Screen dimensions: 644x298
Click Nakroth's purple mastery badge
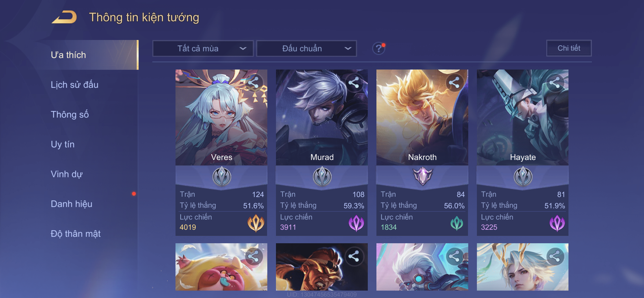pos(422,176)
